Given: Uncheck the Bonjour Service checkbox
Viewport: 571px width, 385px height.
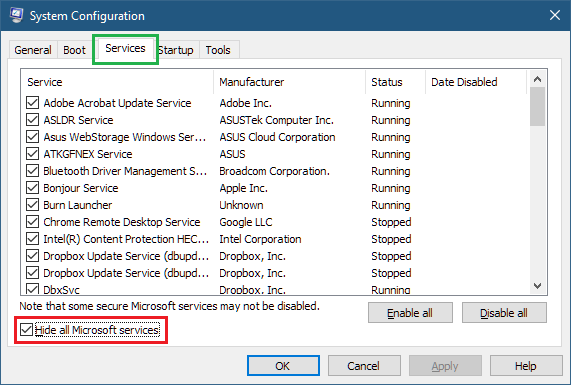Looking at the screenshot, I should click(x=32, y=188).
